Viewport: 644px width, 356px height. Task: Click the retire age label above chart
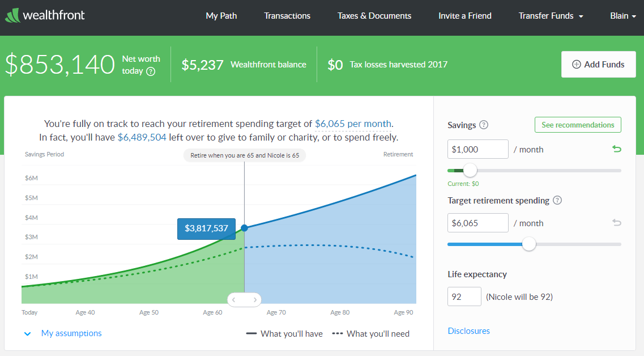[x=245, y=155]
